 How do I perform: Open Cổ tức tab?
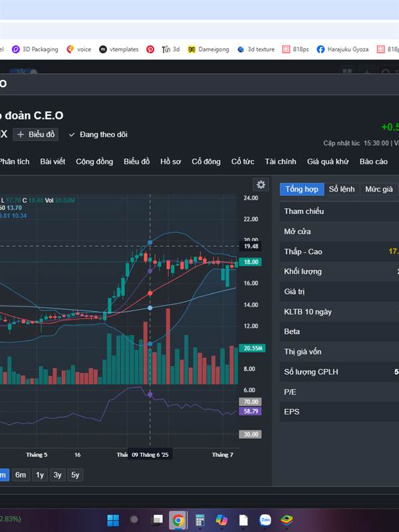[243, 162]
